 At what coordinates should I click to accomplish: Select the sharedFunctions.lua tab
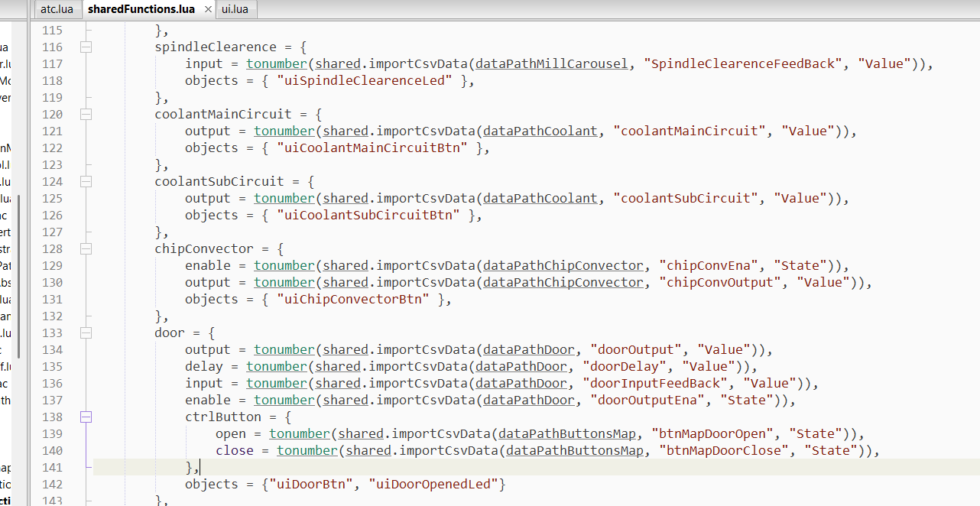pos(141,9)
